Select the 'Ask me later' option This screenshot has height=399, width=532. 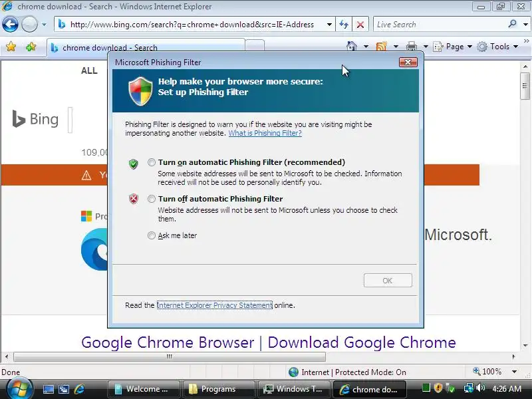point(152,235)
